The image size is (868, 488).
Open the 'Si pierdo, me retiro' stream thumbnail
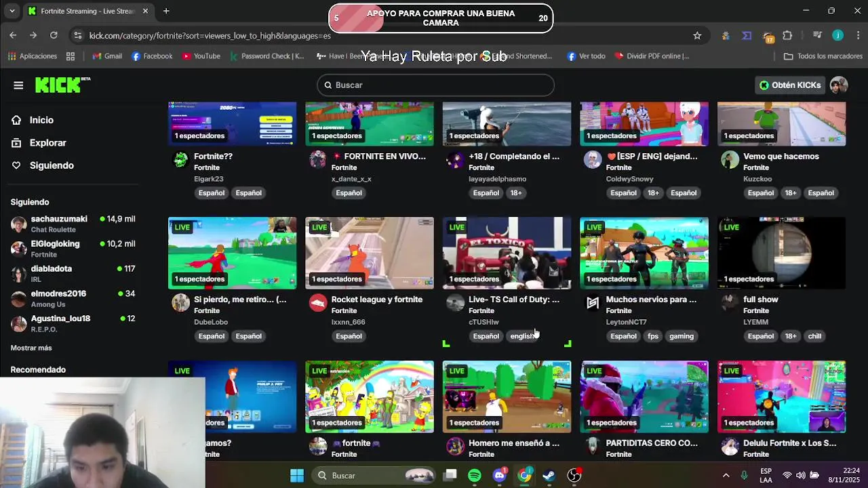tap(232, 253)
